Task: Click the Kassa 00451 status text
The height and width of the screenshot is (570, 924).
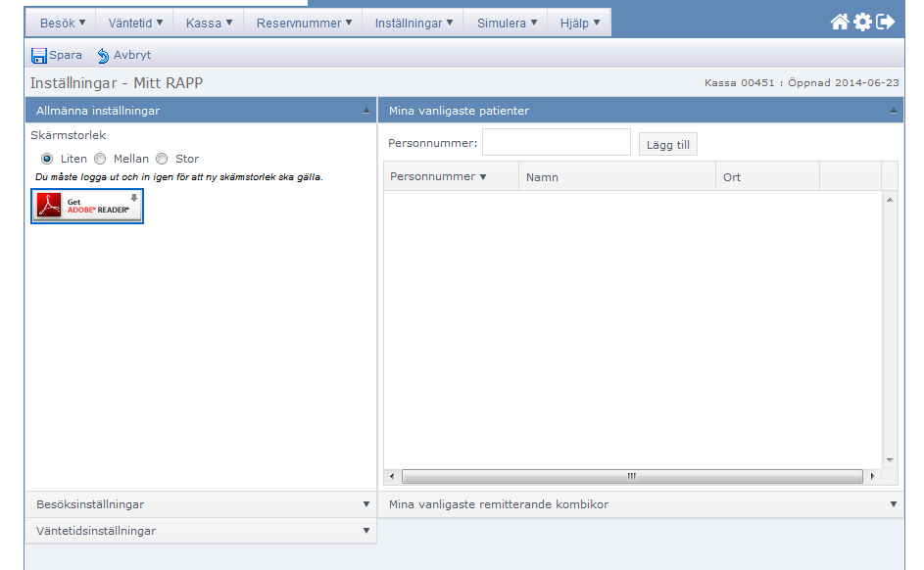Action: 802,83
